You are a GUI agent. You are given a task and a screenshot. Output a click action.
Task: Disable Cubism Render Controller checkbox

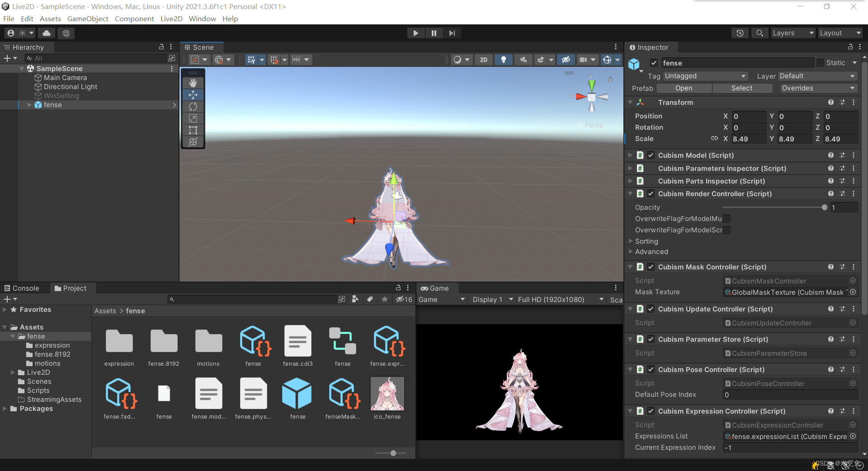click(x=651, y=193)
